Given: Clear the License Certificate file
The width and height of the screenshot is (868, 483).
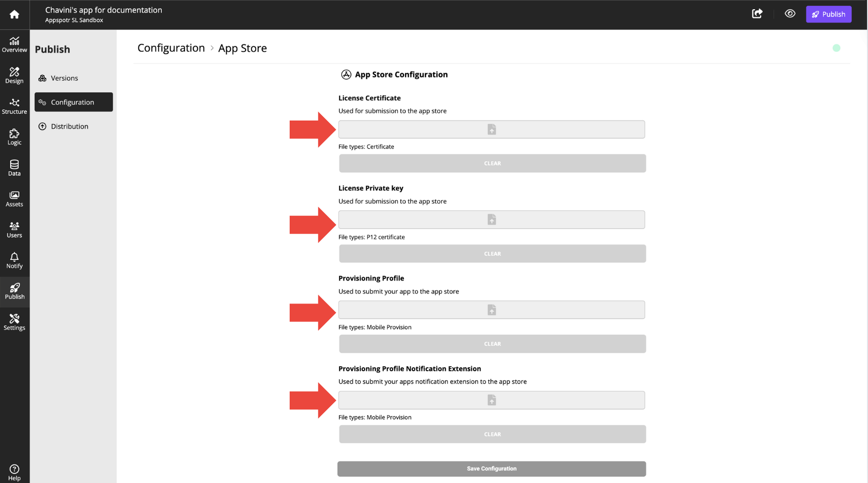Looking at the screenshot, I should pyautogui.click(x=492, y=164).
